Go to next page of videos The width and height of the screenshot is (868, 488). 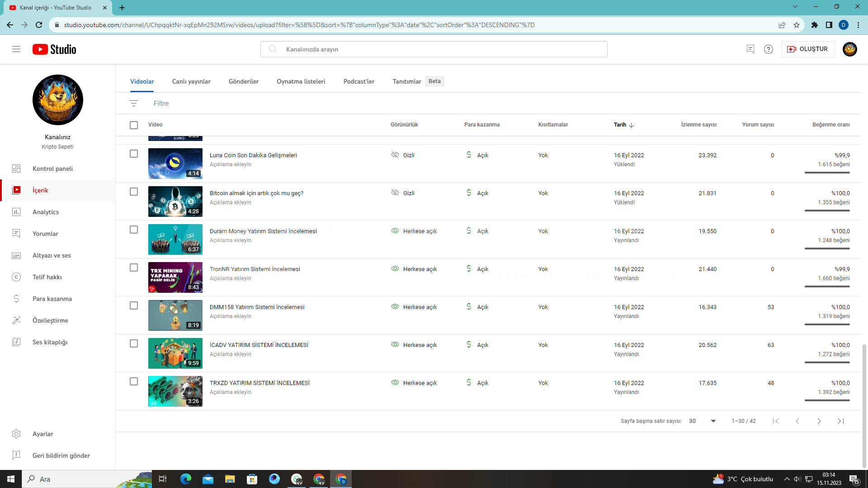[x=819, y=421]
